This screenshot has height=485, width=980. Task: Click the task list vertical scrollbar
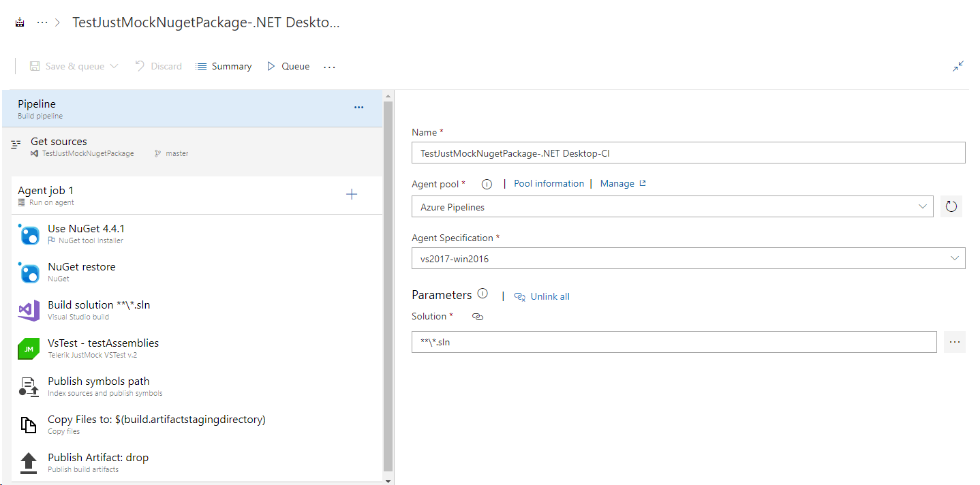pos(388,286)
